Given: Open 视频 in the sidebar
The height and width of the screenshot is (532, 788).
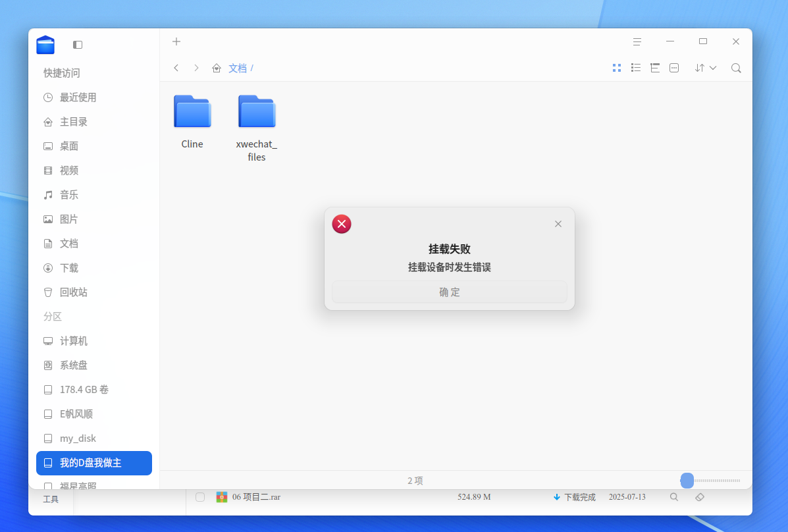Looking at the screenshot, I should [x=94, y=171].
